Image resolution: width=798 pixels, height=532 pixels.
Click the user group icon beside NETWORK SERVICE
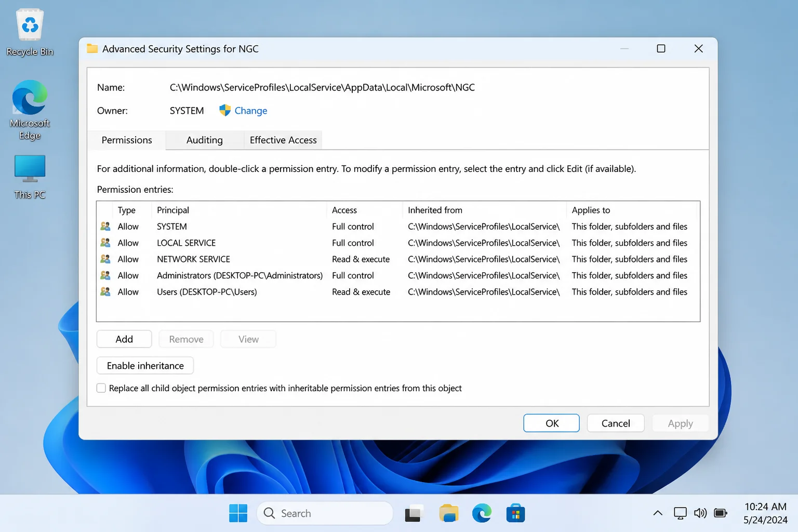pos(105,259)
